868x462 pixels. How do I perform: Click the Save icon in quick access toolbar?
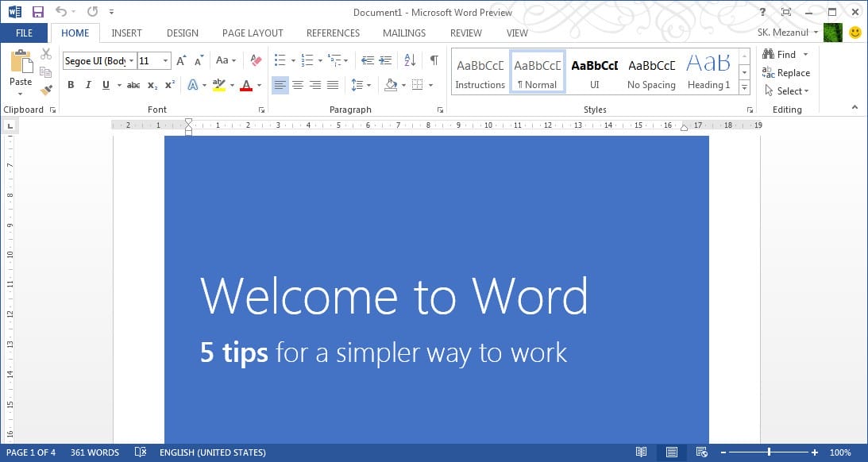pos(37,12)
